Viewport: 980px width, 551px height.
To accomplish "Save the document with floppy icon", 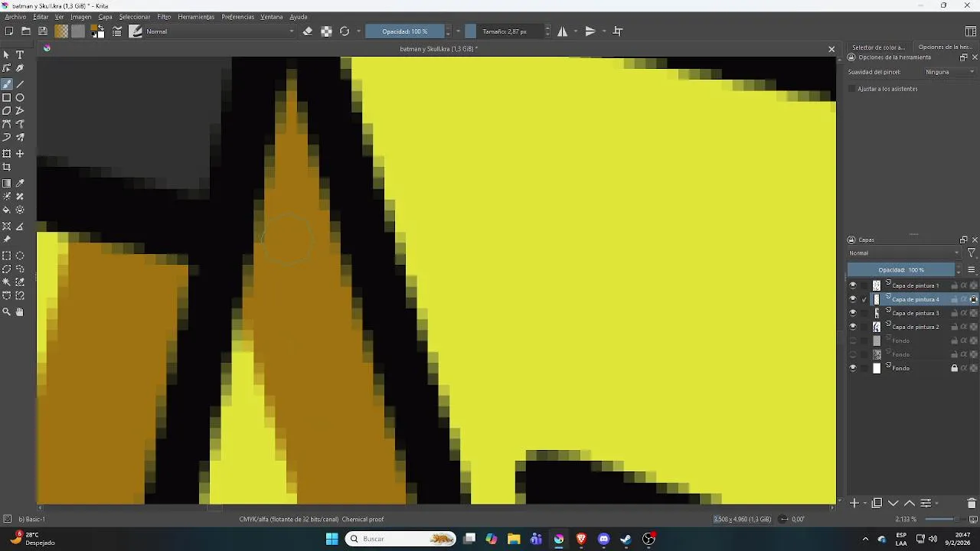I will [x=43, y=31].
